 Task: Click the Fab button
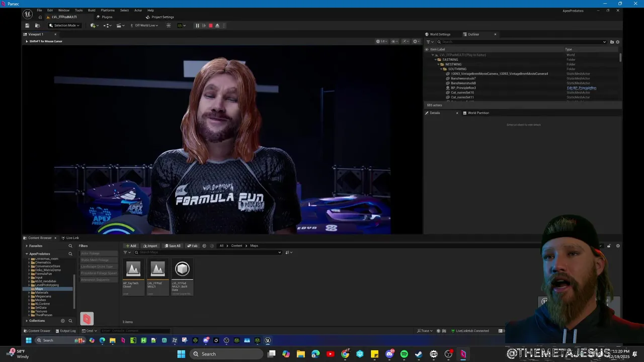click(192, 246)
